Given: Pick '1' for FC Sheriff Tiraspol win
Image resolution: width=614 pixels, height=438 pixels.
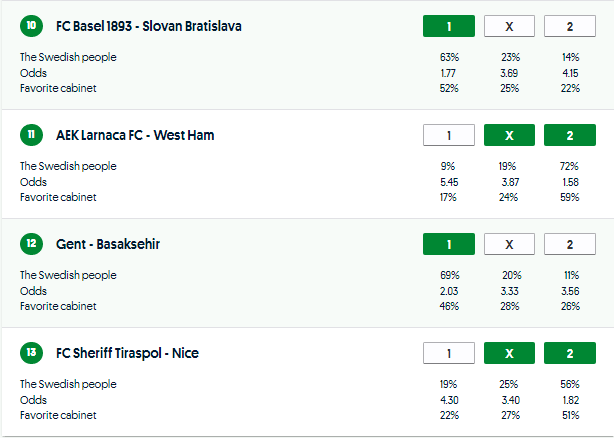Looking at the screenshot, I should pos(448,353).
